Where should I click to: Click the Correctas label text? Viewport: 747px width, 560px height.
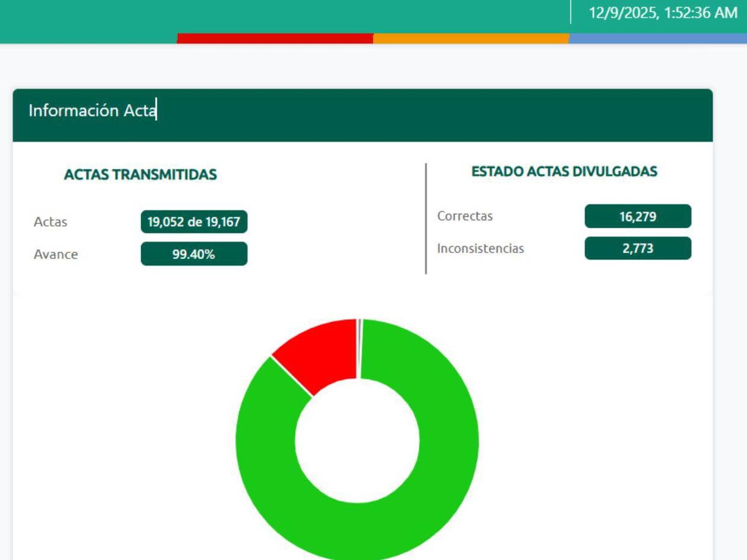465,216
